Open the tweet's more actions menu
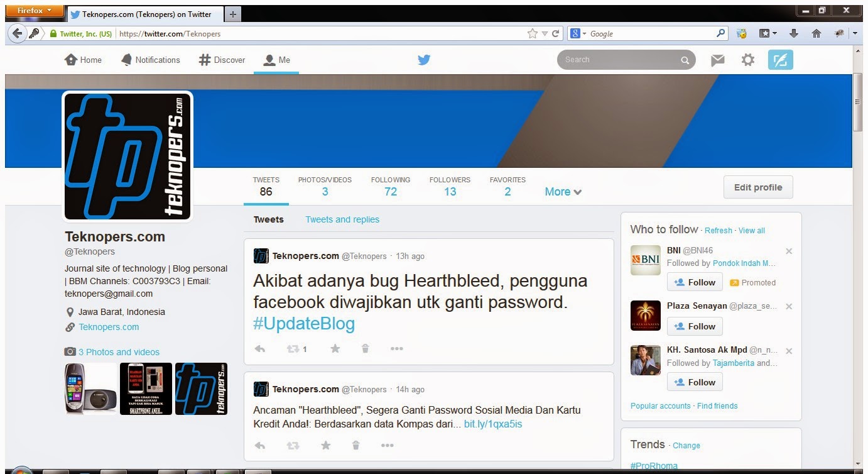The image size is (868, 474). [x=396, y=348]
